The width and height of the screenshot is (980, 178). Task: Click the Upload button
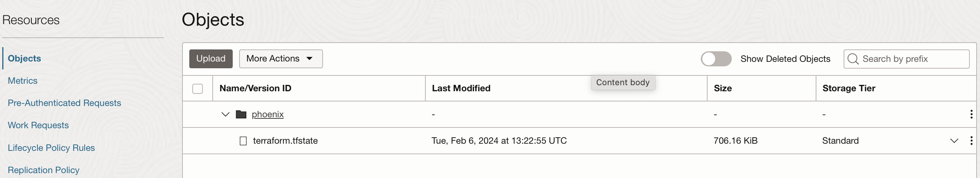click(x=211, y=59)
